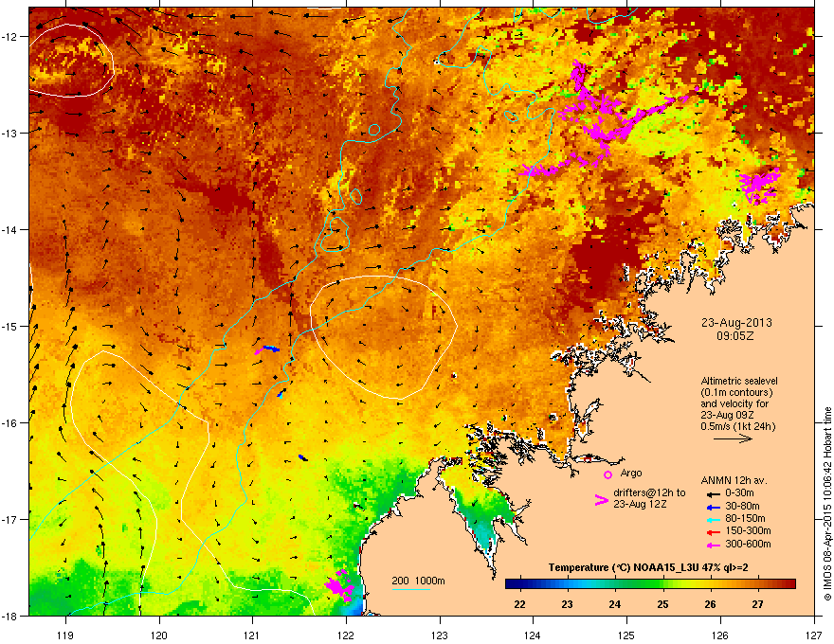
Task: Click the 'ANMN 12h av.' legend heading
Action: pyautogui.click(x=734, y=480)
